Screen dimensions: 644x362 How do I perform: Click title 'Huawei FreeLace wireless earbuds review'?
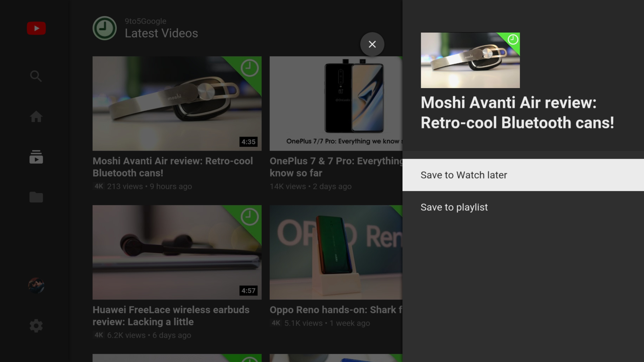(x=171, y=316)
